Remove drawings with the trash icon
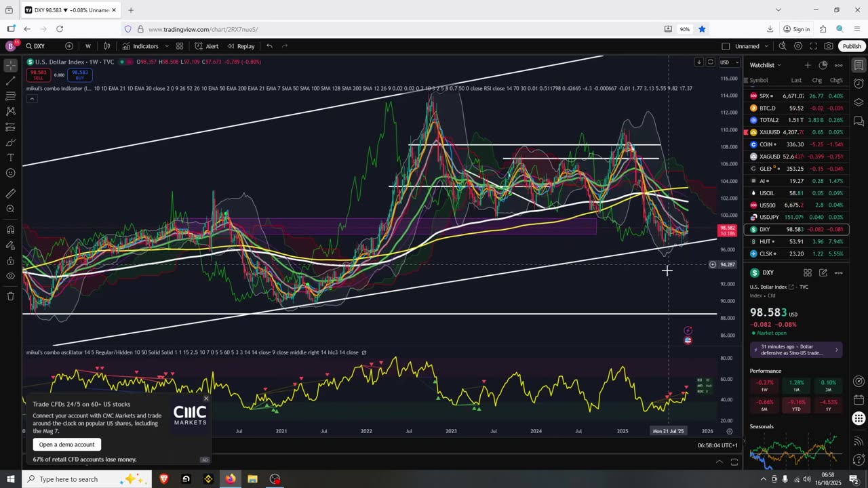Viewport: 868px width, 488px height. [x=11, y=296]
